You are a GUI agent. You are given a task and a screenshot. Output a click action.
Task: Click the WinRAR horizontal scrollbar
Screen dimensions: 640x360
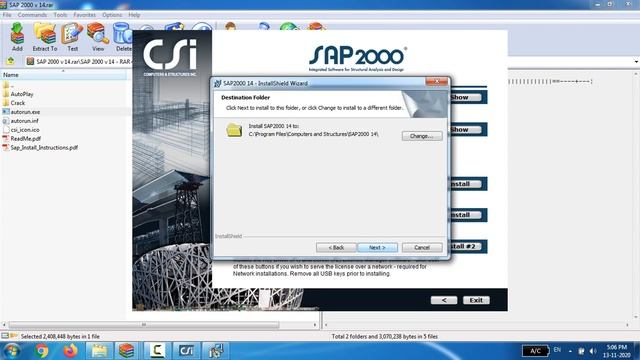(144, 325)
